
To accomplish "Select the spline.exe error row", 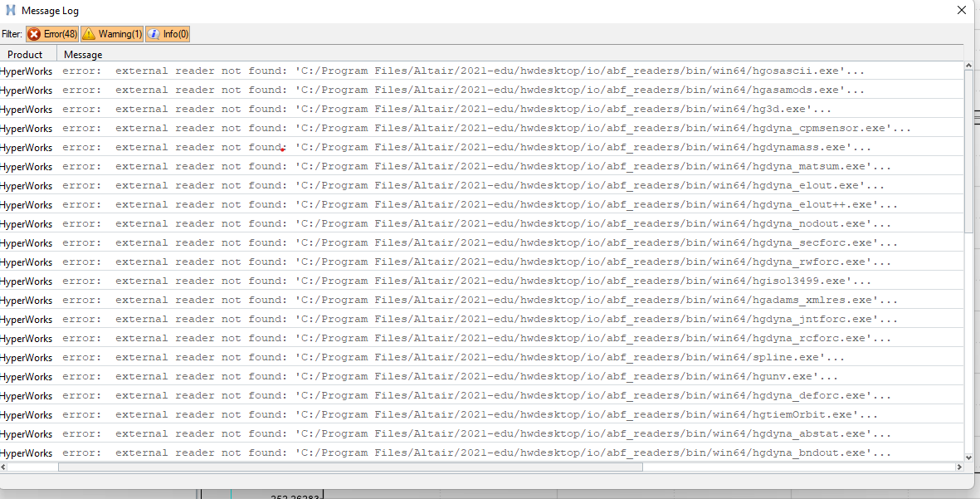I will (x=481, y=358).
